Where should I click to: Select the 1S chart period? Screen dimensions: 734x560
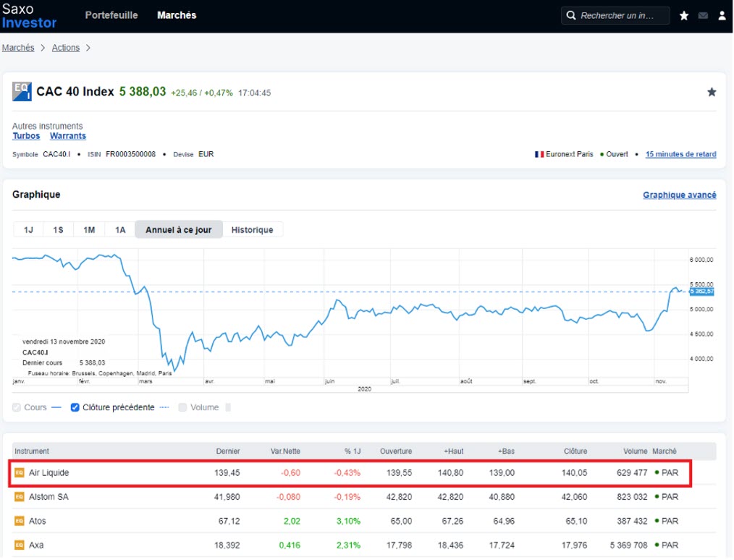click(x=58, y=229)
